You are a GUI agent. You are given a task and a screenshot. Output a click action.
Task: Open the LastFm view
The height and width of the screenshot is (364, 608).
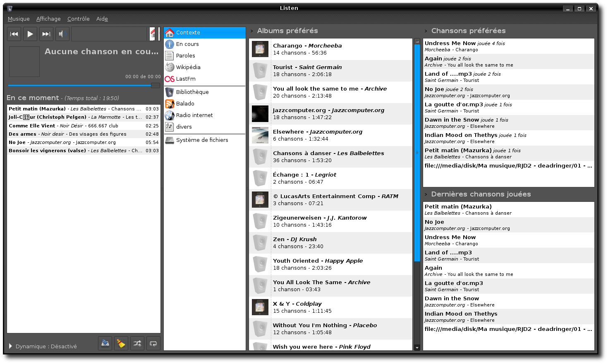(x=205, y=79)
